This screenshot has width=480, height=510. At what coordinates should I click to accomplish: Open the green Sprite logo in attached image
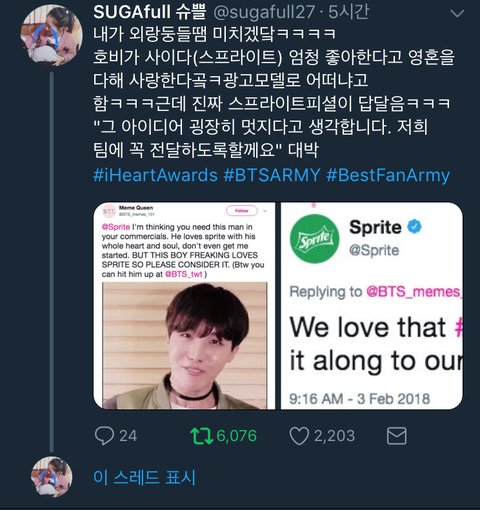click(315, 239)
